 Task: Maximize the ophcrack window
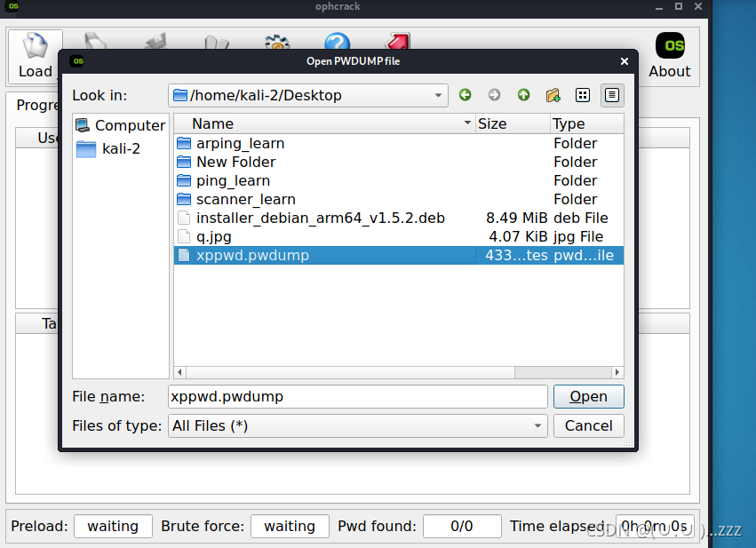click(x=679, y=6)
